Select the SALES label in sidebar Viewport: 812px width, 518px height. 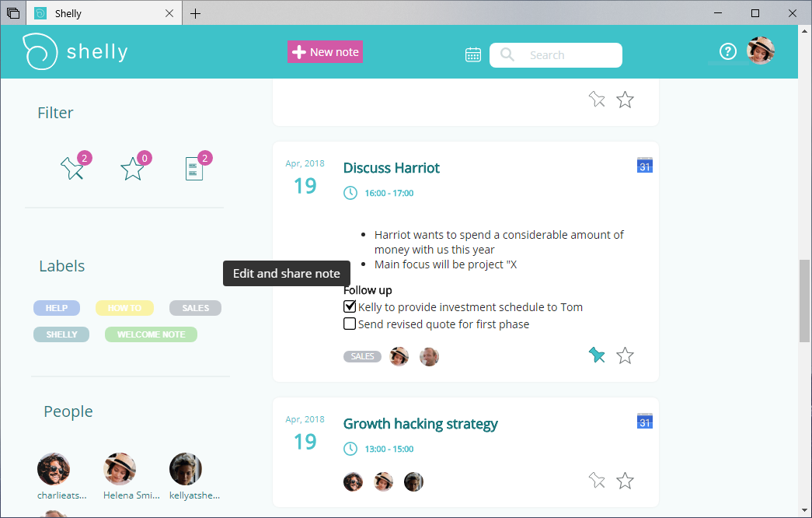tap(195, 308)
